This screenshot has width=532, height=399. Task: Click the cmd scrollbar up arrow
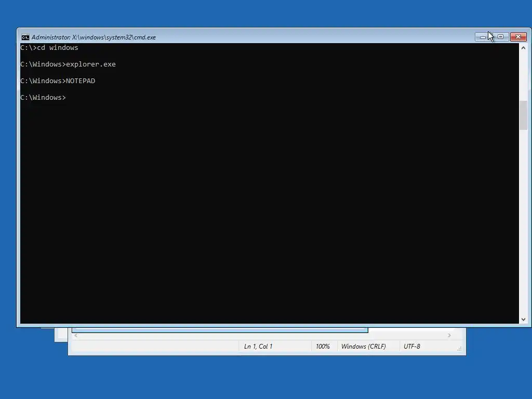523,48
